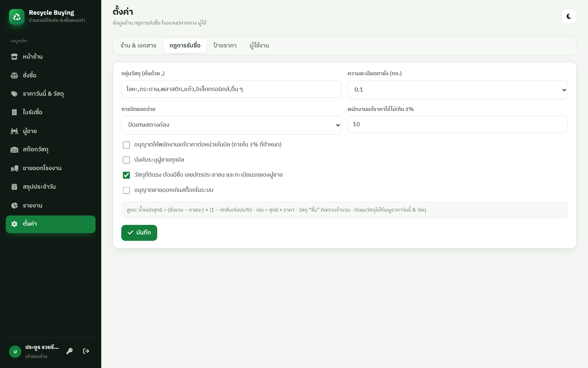Screen dimensions: 588x368
Task: Click the Recycle Buying logo icon
Action: pos(17,17)
